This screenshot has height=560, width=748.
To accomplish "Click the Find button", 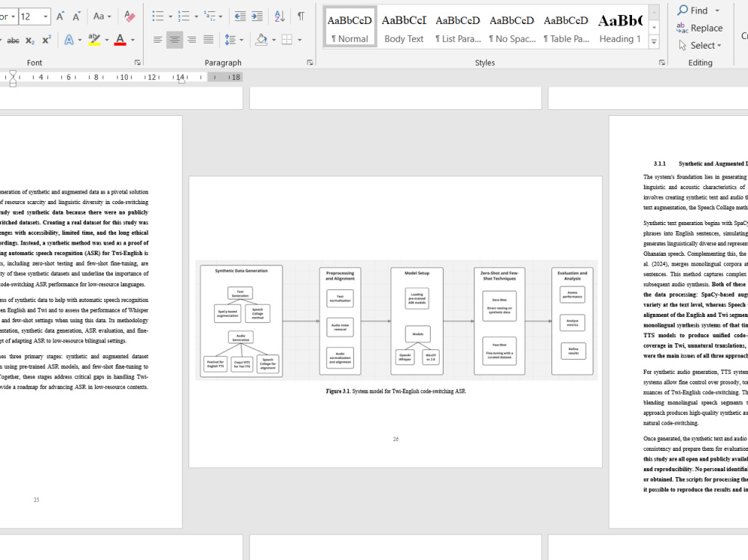I will point(693,10).
